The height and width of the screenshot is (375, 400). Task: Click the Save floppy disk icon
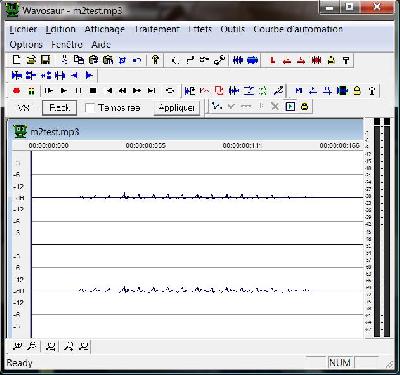tap(45, 60)
